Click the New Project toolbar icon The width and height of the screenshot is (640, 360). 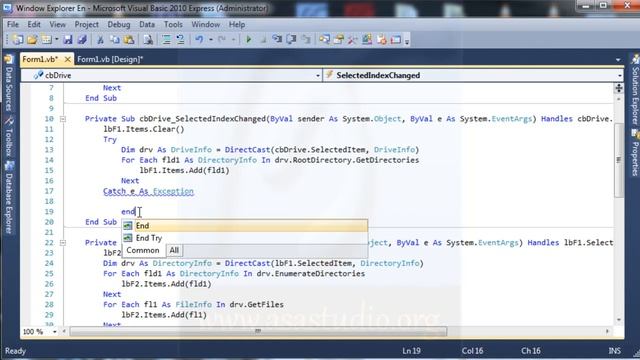pos(18,40)
